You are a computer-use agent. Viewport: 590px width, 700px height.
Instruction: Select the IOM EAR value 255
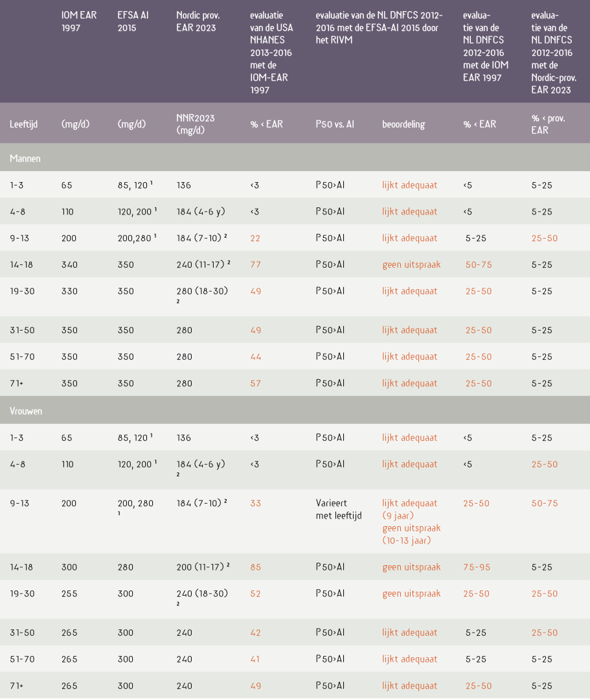coord(69,594)
